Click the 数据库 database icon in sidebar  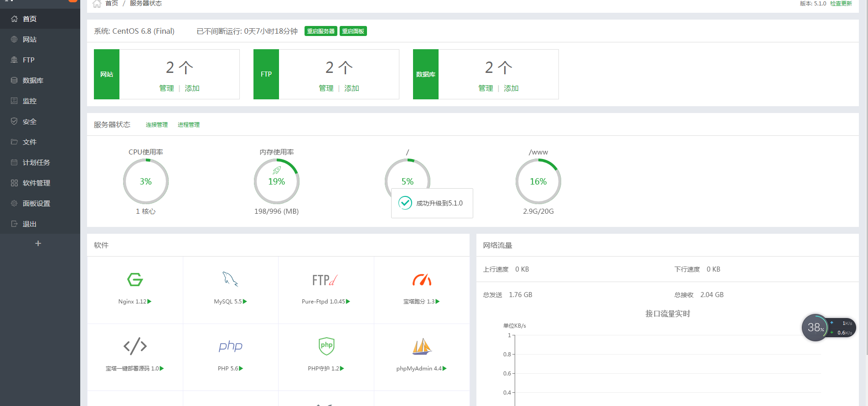coord(14,80)
